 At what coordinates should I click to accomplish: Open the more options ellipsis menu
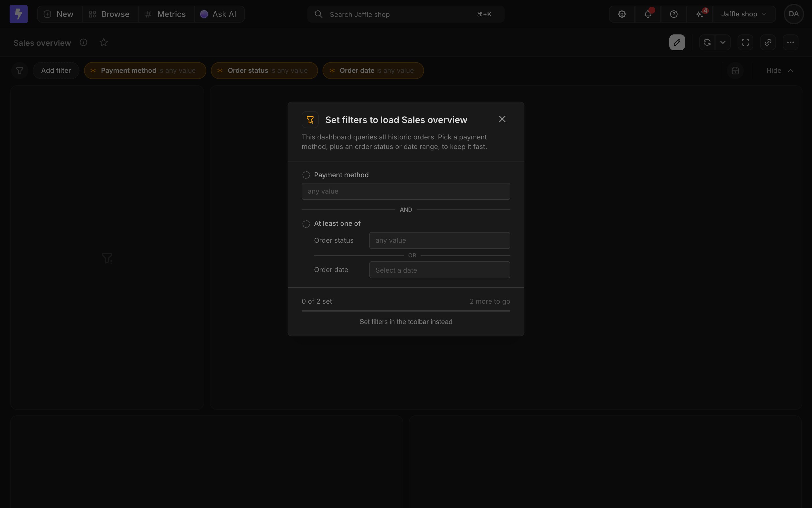[790, 42]
